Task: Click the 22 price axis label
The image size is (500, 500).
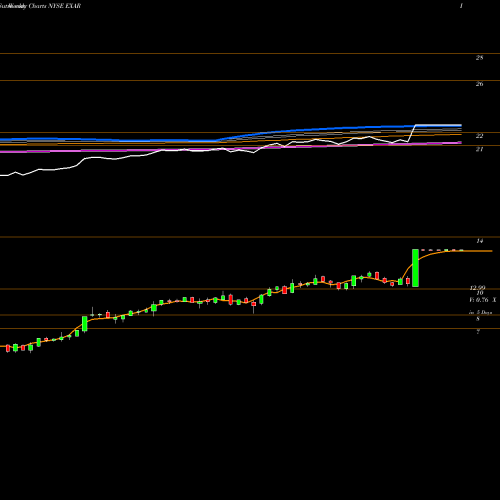Action: coord(479,136)
